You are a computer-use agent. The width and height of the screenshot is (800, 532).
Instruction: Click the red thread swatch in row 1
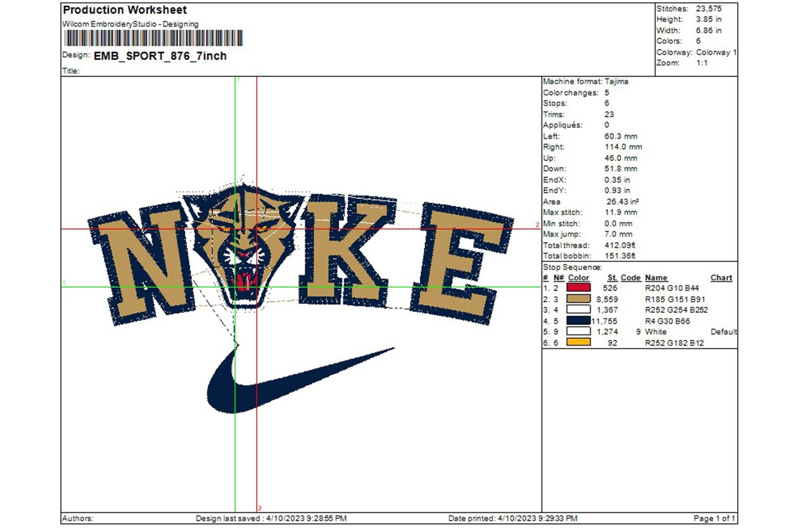[x=578, y=288]
